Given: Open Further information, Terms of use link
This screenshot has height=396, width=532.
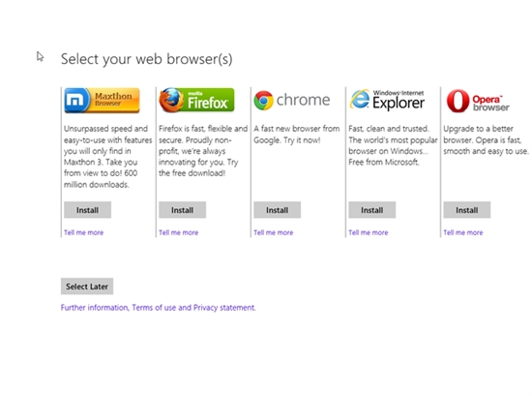Looking at the screenshot, I should [x=158, y=308].
